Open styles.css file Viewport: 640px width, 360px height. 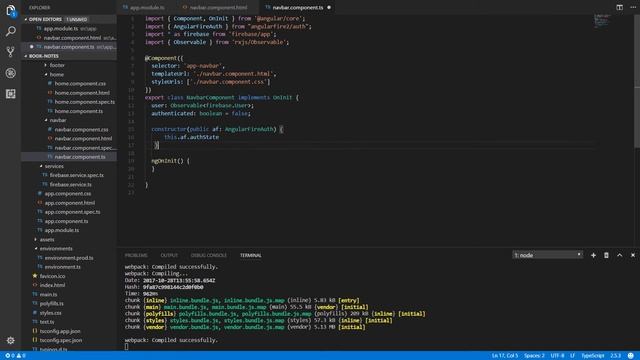51,313
